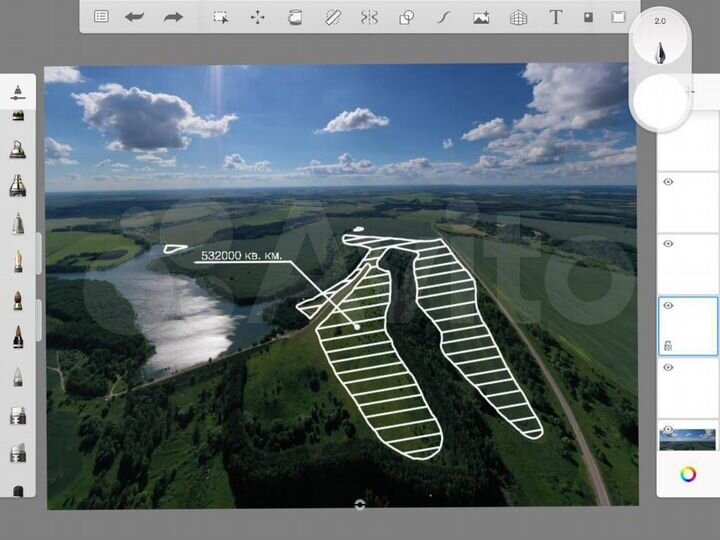Pick the bell-shaped airbrush in brush palette
The image size is (720, 540).
[x=17, y=150]
